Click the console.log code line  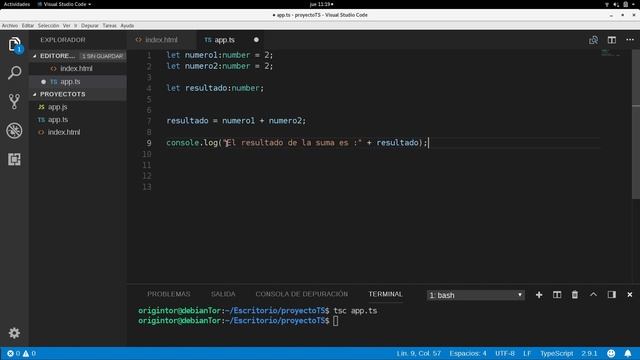(x=297, y=143)
